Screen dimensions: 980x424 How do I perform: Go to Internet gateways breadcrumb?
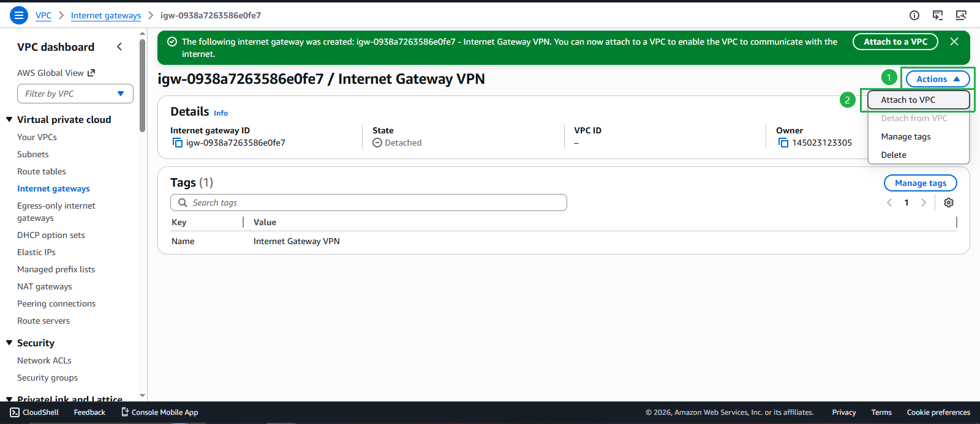(x=106, y=15)
